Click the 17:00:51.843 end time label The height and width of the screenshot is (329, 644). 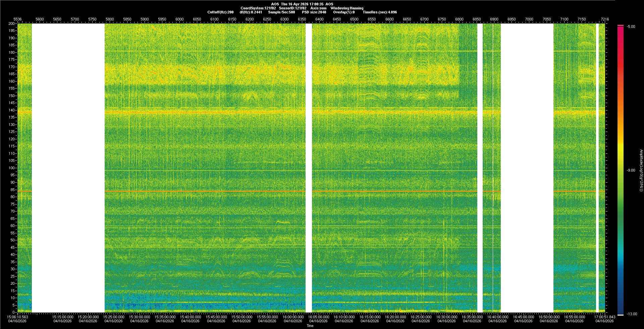[x=605, y=317]
